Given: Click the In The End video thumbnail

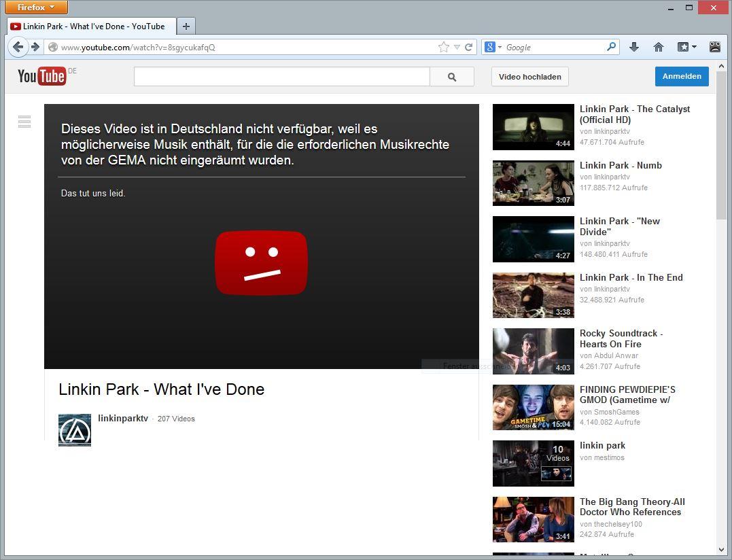Looking at the screenshot, I should pyautogui.click(x=534, y=296).
